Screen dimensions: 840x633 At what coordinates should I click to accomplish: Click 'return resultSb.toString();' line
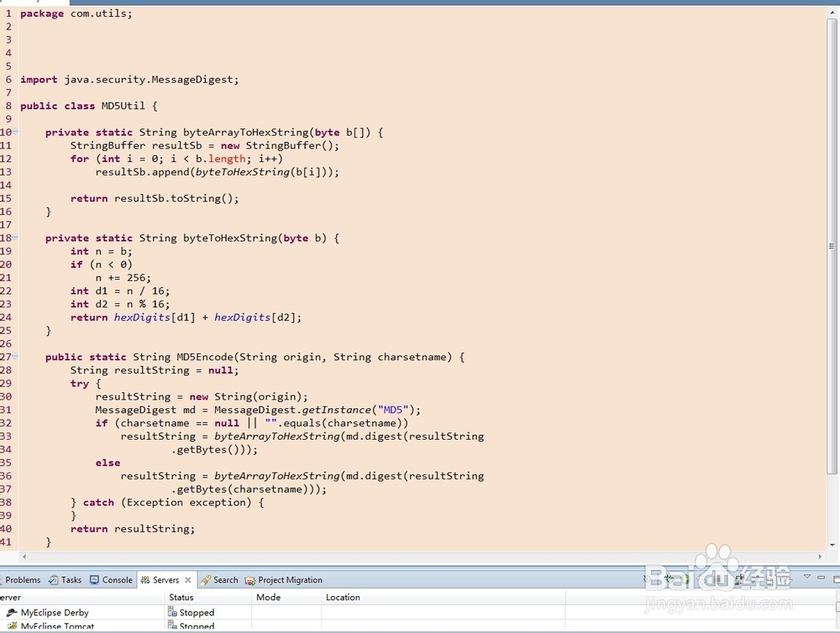[x=155, y=198]
